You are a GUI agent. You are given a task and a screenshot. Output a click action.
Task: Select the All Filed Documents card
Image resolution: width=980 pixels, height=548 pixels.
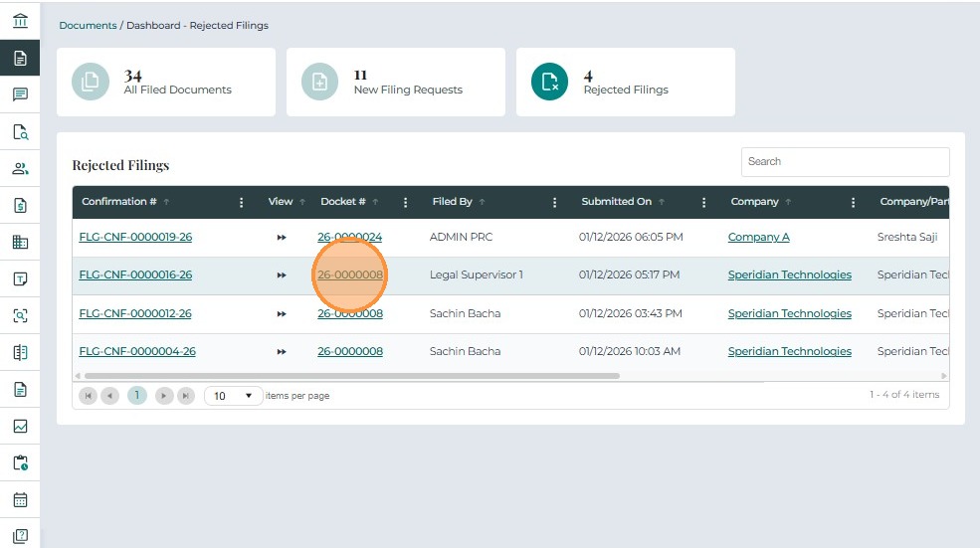[x=173, y=82]
